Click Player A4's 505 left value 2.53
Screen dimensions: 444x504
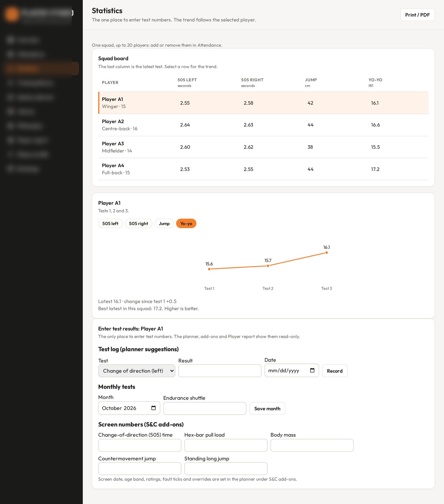click(185, 169)
